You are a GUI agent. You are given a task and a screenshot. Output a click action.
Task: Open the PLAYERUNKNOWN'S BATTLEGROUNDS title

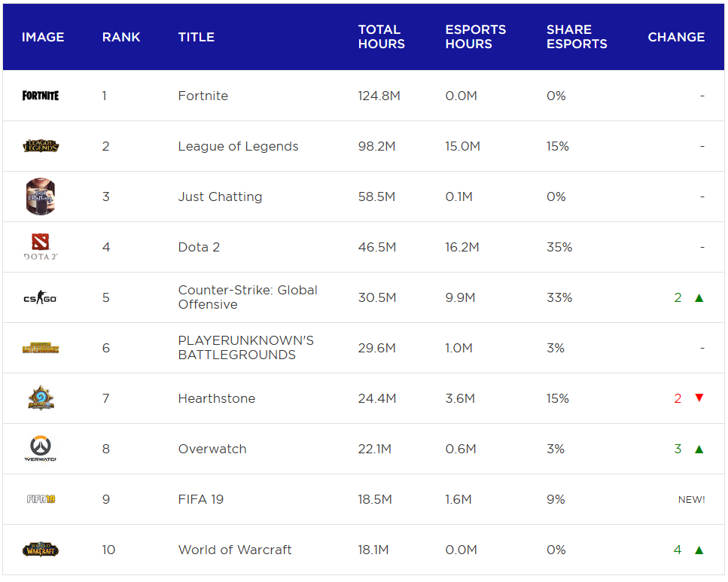pyautogui.click(x=245, y=348)
